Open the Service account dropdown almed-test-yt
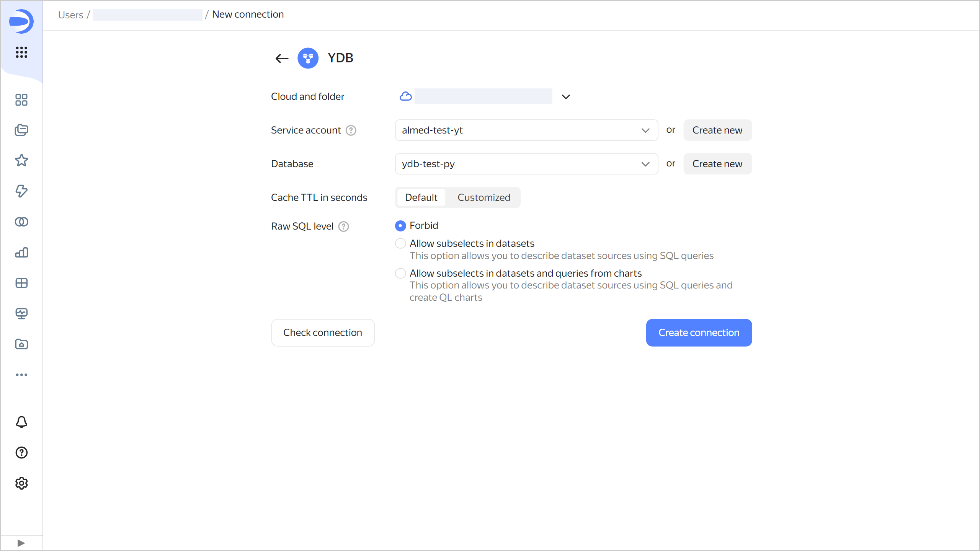 pos(526,130)
